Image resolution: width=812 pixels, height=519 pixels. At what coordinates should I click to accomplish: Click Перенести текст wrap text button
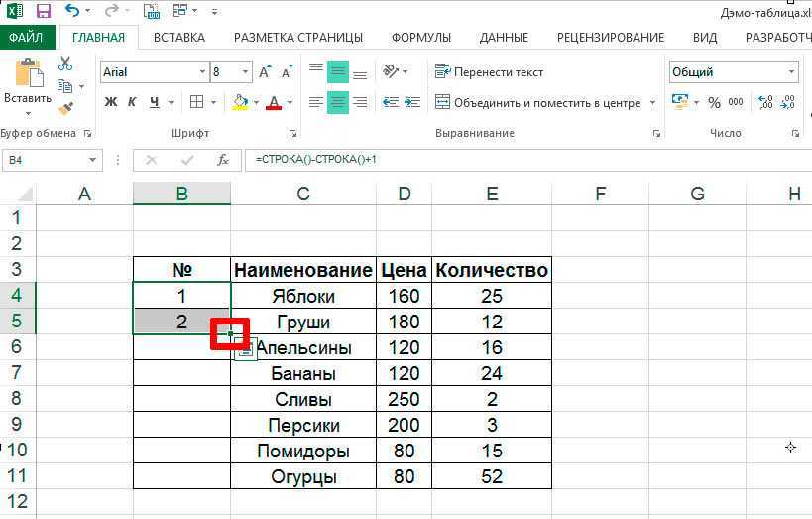click(490, 72)
